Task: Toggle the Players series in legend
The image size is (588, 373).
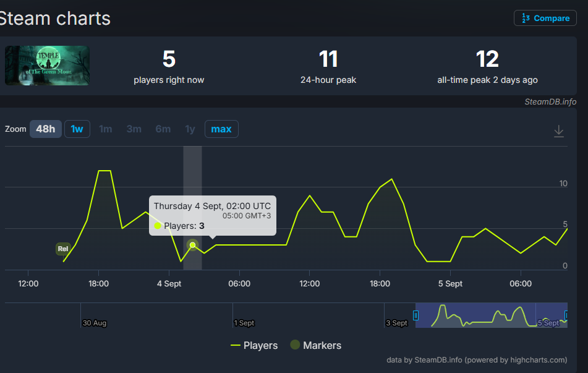Action: click(x=254, y=345)
